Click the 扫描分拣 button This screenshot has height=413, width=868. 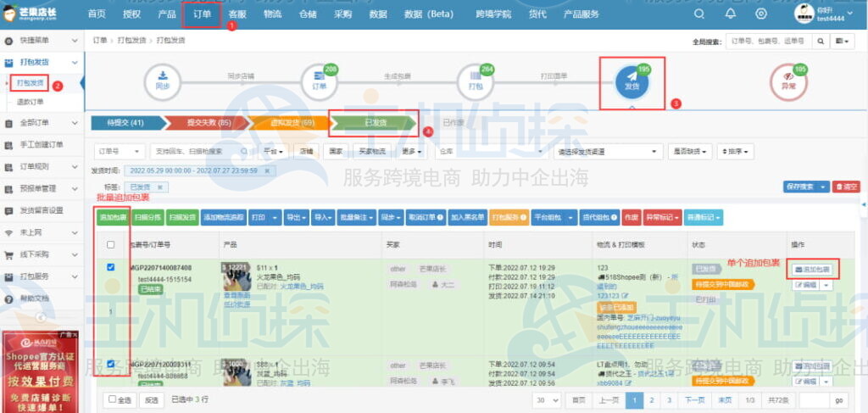(x=148, y=218)
